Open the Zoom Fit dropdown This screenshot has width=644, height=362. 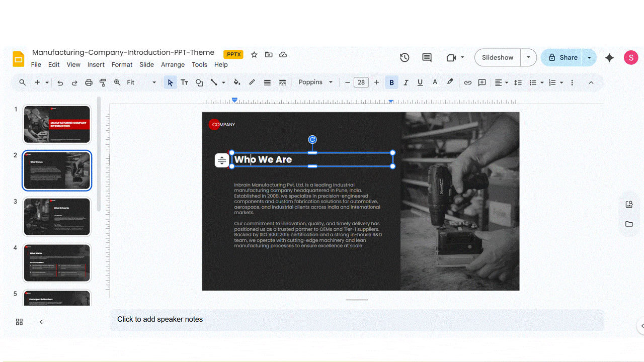(x=153, y=82)
